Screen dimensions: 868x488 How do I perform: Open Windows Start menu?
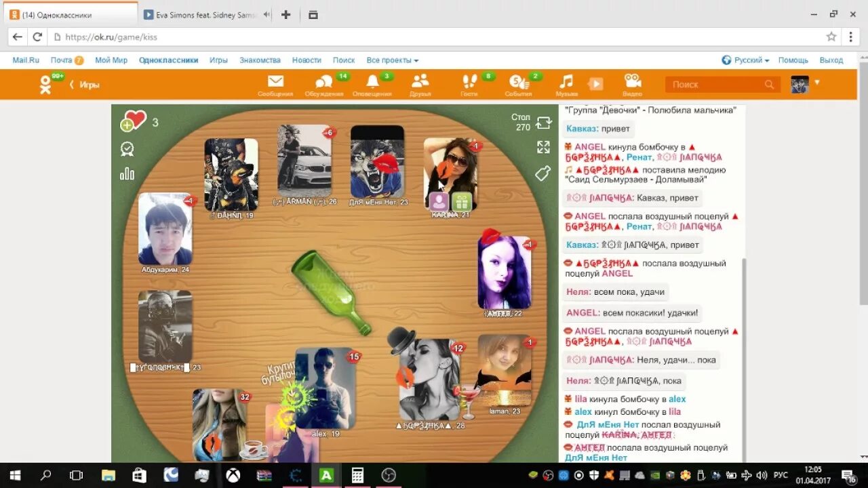click(15, 475)
